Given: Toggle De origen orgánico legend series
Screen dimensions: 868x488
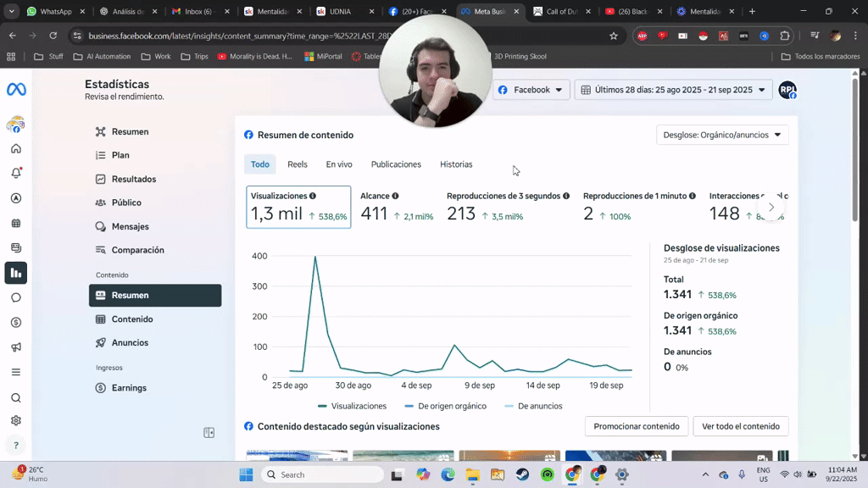Looking at the screenshot, I should point(446,406).
